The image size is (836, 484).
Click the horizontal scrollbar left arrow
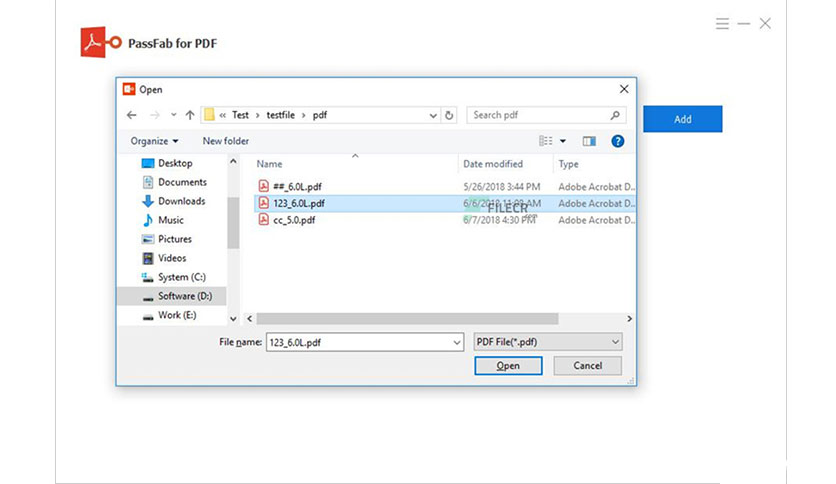[x=250, y=319]
